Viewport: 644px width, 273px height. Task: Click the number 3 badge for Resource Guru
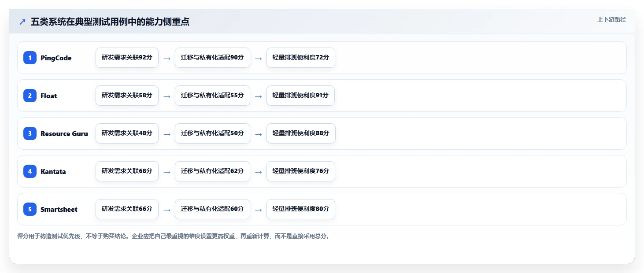click(x=30, y=133)
